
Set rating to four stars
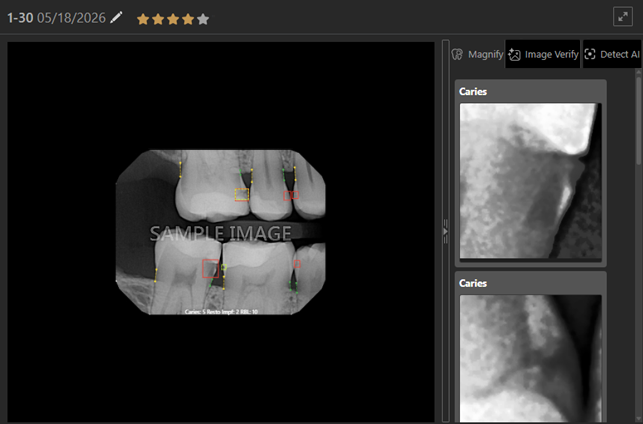(x=188, y=19)
